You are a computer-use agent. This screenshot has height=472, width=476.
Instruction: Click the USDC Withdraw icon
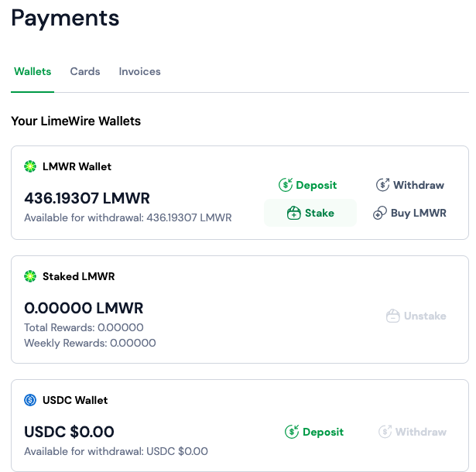point(385,432)
